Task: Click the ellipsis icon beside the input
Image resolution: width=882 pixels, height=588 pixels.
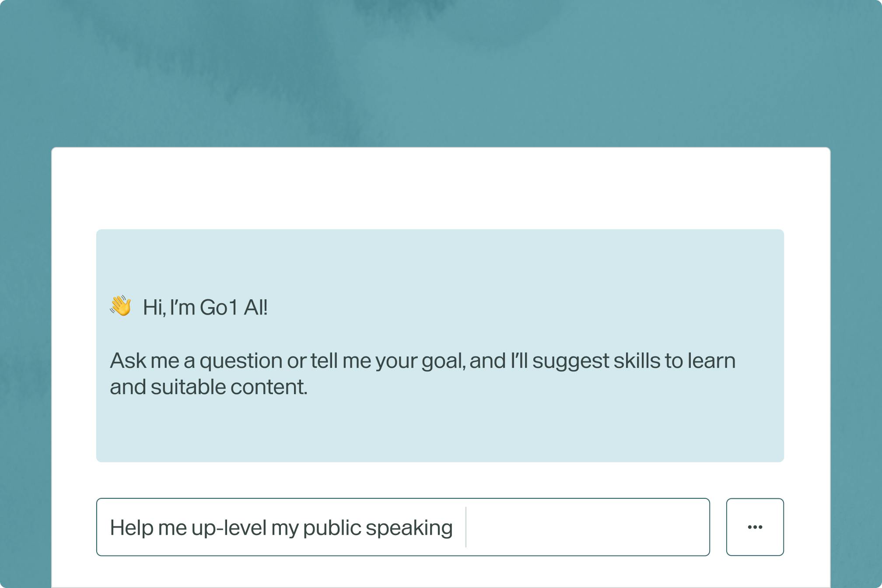Action: click(x=755, y=527)
